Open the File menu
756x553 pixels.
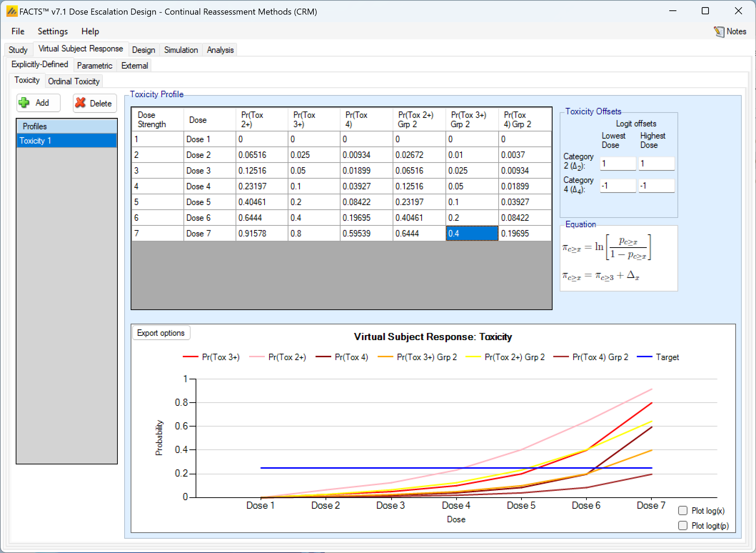tap(18, 31)
